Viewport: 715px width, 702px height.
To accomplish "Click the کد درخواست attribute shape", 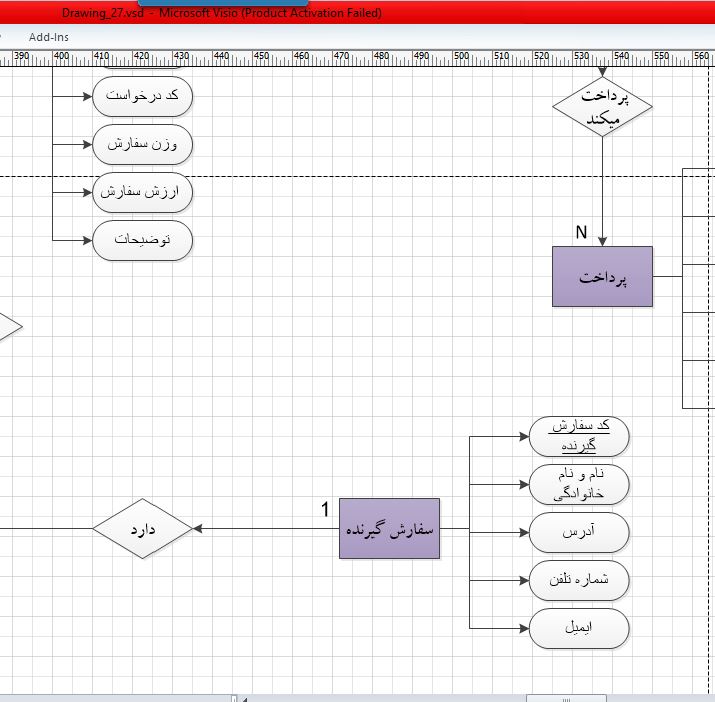I will (x=143, y=96).
